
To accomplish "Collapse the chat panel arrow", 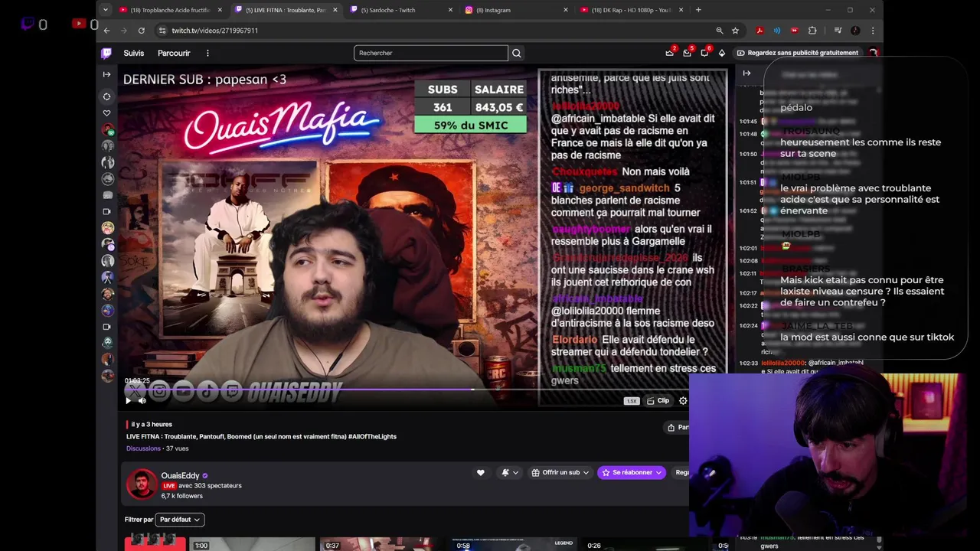I will [x=746, y=73].
